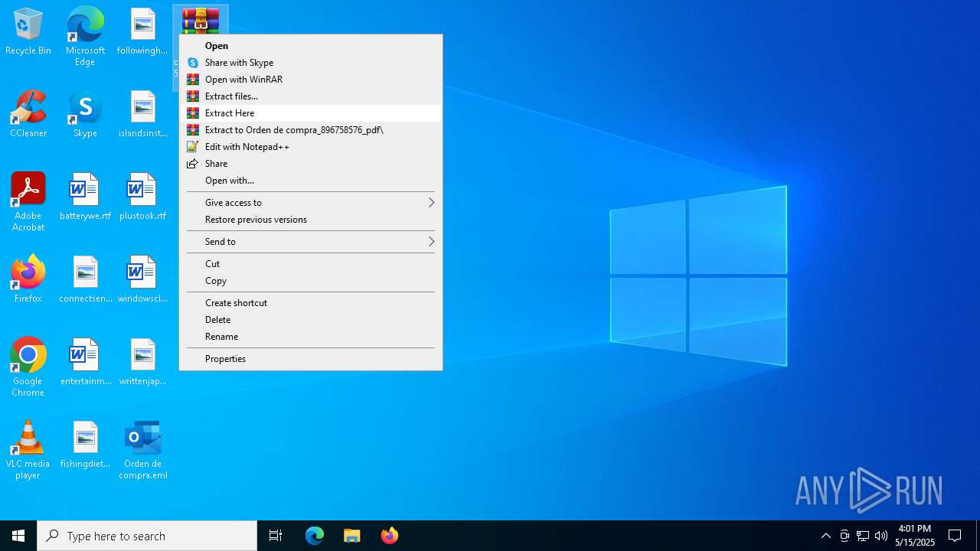Select the Adobe Acrobat desktop shortcut

click(28, 202)
